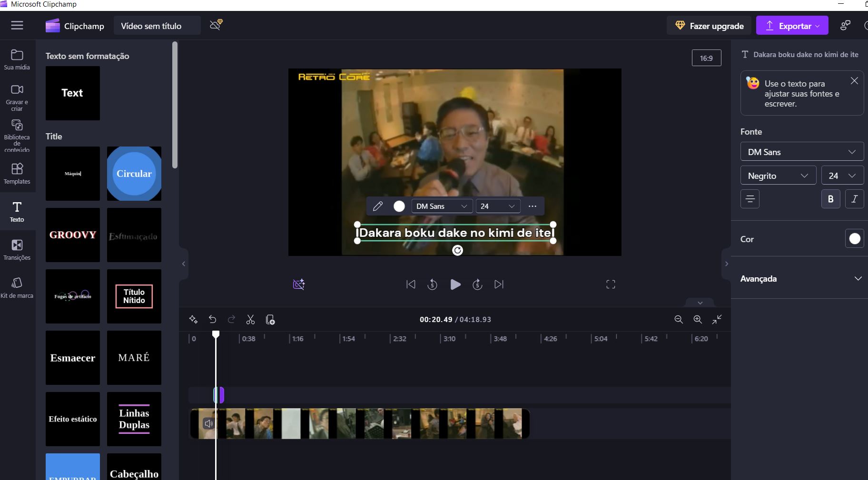Change the 16:9 aspect ratio
This screenshot has width=868, height=480.
(x=706, y=58)
